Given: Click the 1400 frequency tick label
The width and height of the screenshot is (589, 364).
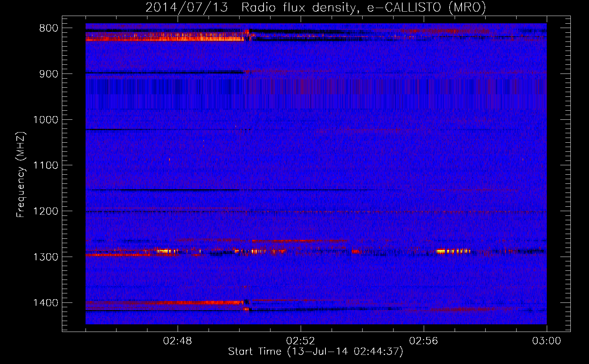Looking at the screenshot, I should coord(46,303).
